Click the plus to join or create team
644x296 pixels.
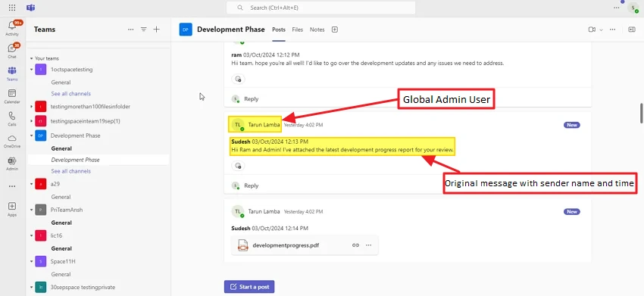(x=157, y=30)
